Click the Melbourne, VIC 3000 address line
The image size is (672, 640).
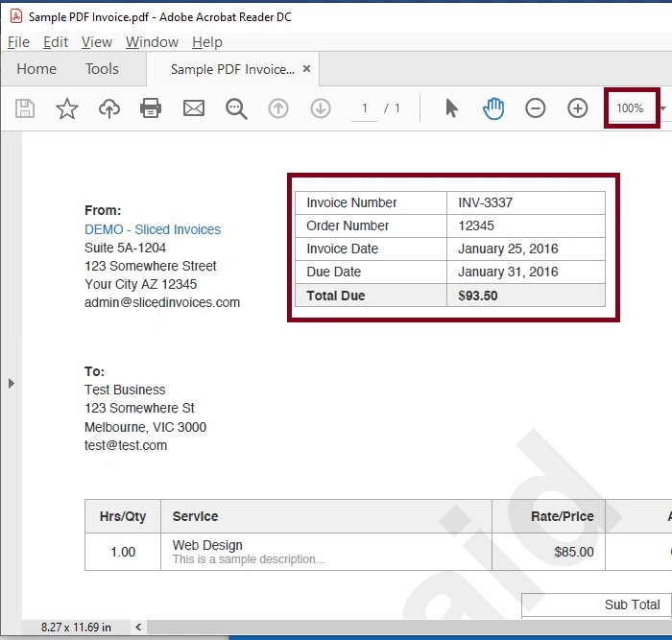click(x=145, y=427)
